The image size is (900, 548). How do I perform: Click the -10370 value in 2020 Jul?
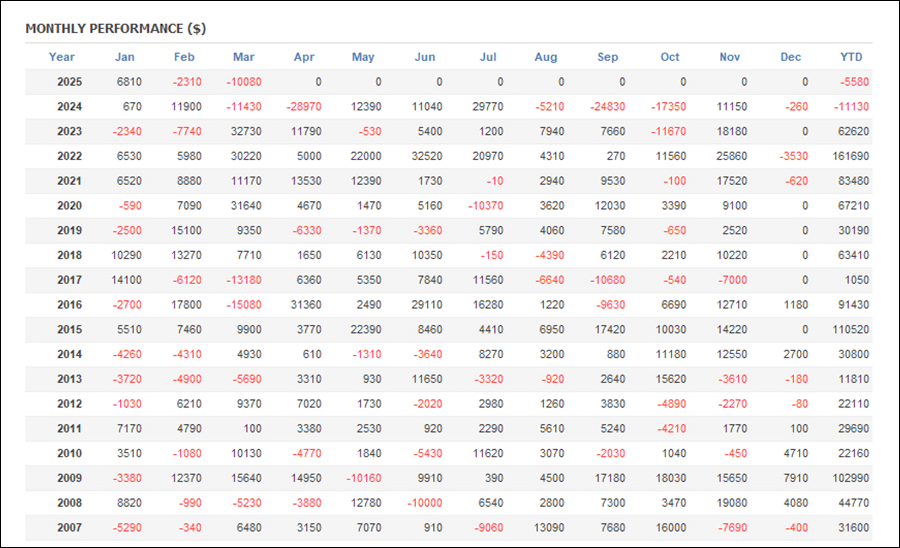(x=486, y=205)
